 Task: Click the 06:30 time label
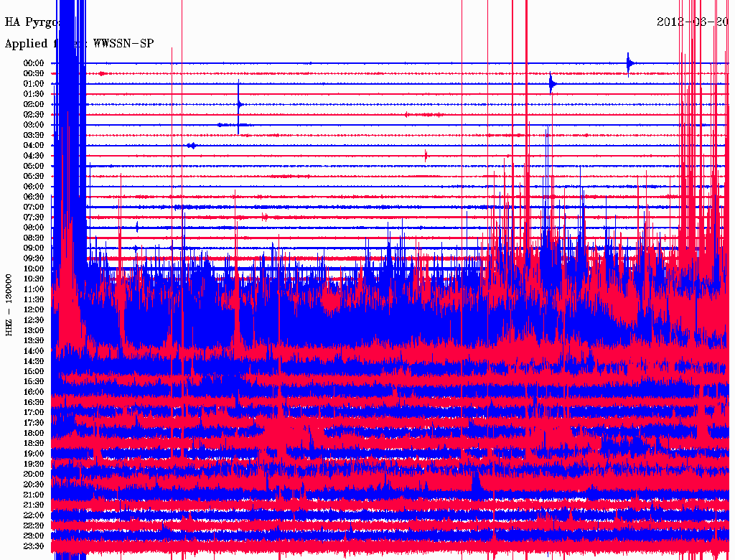point(34,197)
